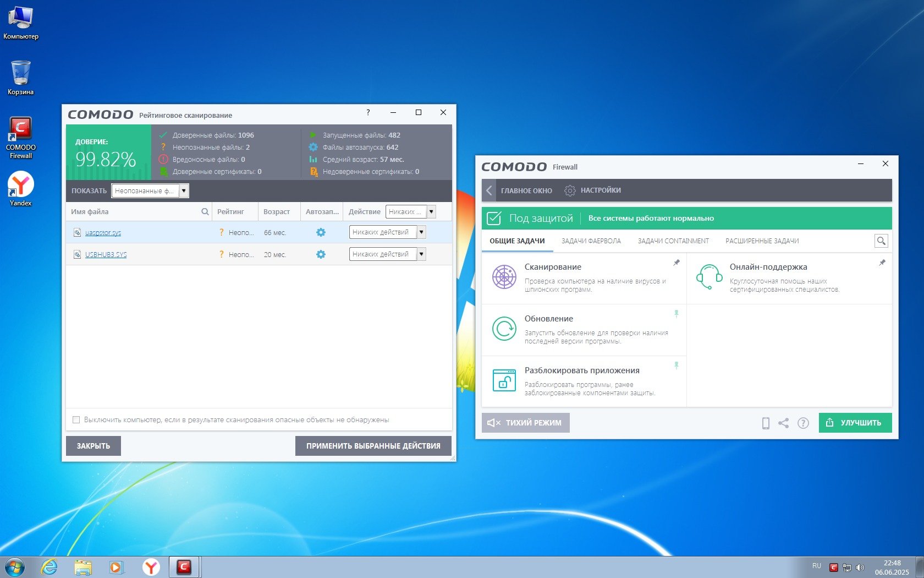Click the Update circular arrow icon
Image resolution: width=924 pixels, height=578 pixels.
click(x=504, y=329)
